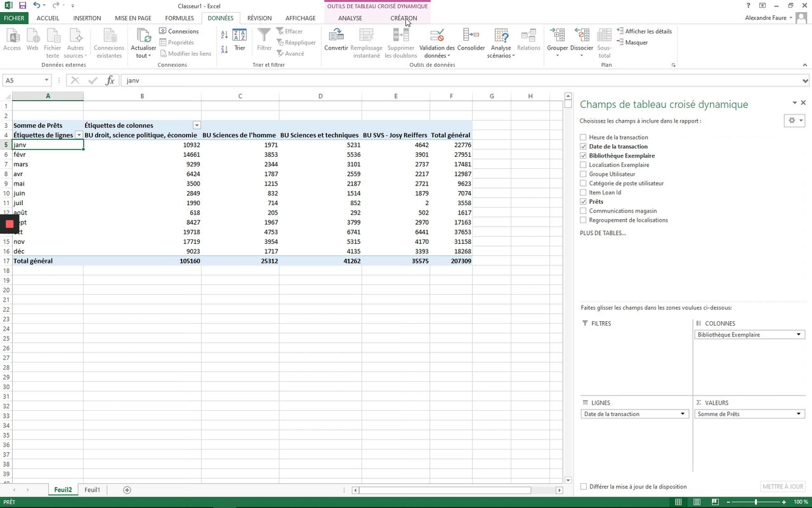Expand the formula bar
Screen dimensions: 812x508
(806, 81)
